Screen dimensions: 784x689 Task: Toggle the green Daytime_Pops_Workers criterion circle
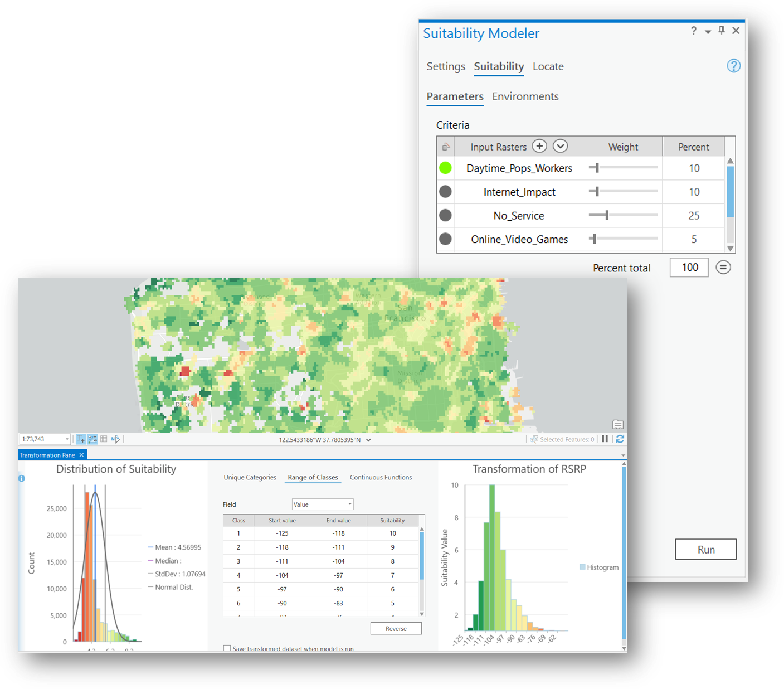[445, 168]
